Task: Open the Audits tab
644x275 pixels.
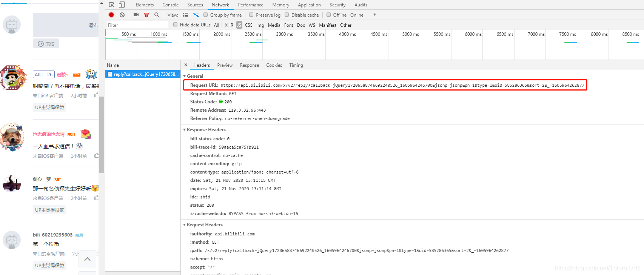Action: pos(361,5)
